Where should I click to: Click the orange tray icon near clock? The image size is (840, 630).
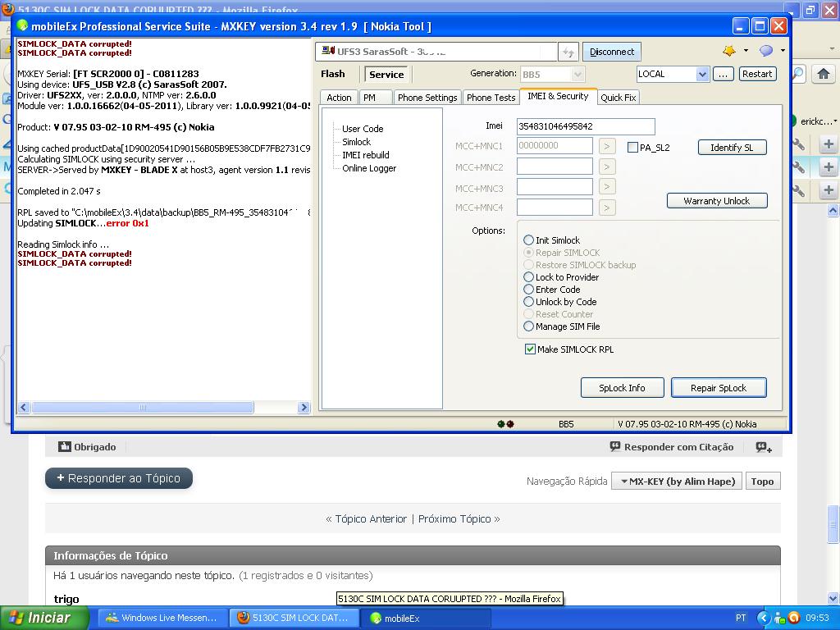click(x=794, y=618)
